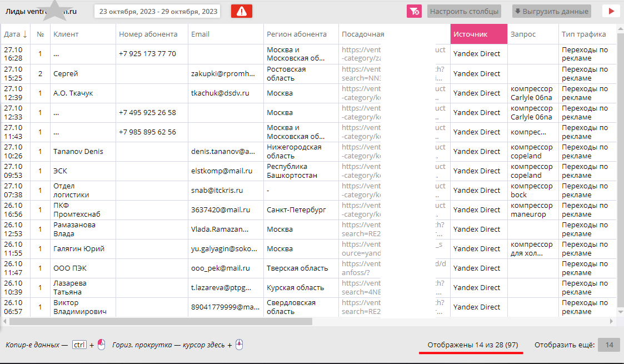624x364 pixels.
Task: Click client name Tananov Denis
Action: click(78, 152)
